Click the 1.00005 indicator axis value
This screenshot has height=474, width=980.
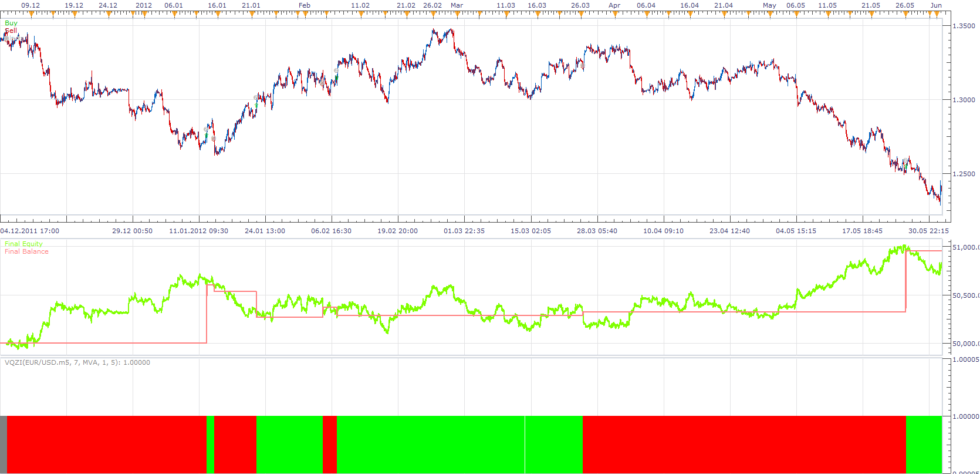pos(965,359)
